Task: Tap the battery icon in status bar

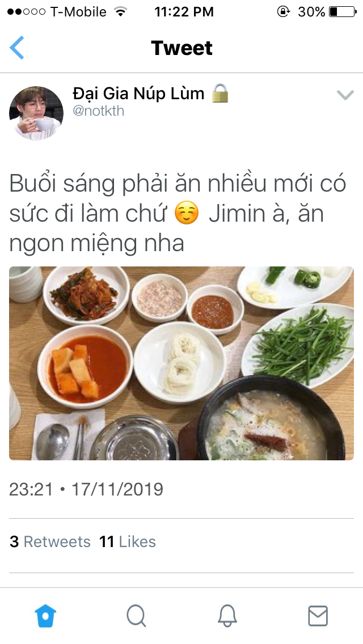Action: pos(343,11)
